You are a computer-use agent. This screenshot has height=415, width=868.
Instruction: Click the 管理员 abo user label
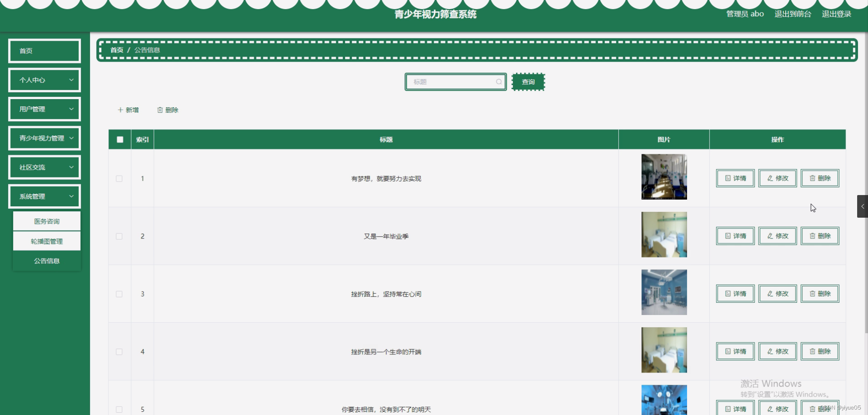click(x=745, y=14)
